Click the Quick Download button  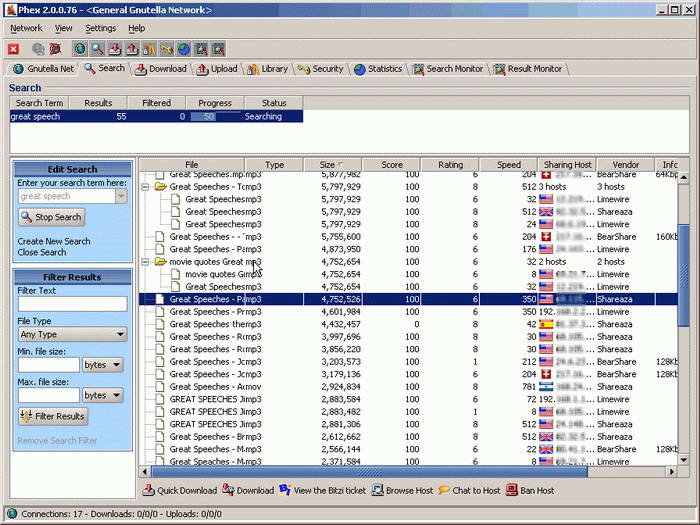pos(179,490)
